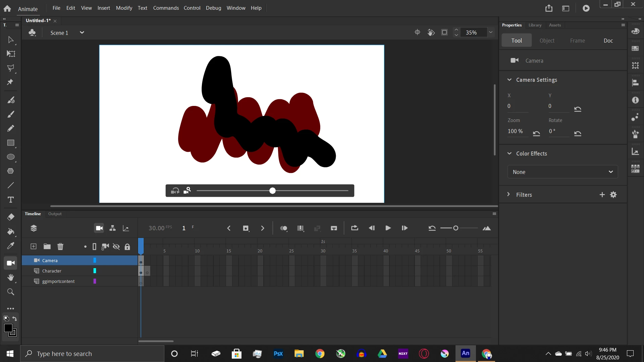
Task: Toggle hide all layers icon
Action: (116, 247)
